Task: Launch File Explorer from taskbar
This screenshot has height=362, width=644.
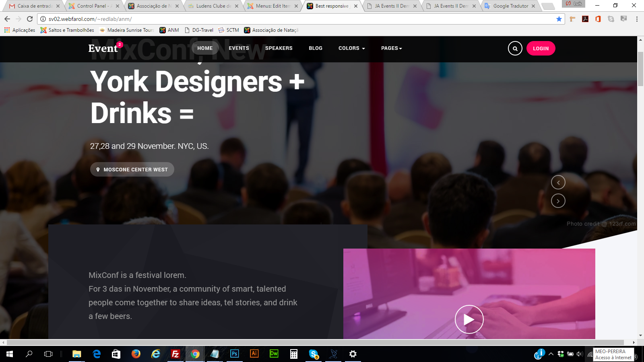Action: 76,354
